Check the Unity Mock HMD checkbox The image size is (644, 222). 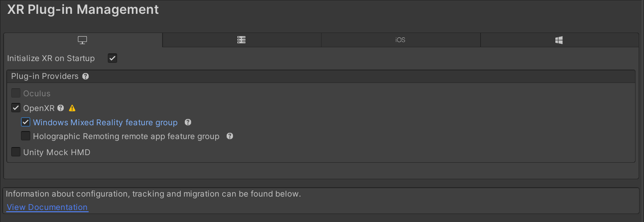(x=16, y=152)
